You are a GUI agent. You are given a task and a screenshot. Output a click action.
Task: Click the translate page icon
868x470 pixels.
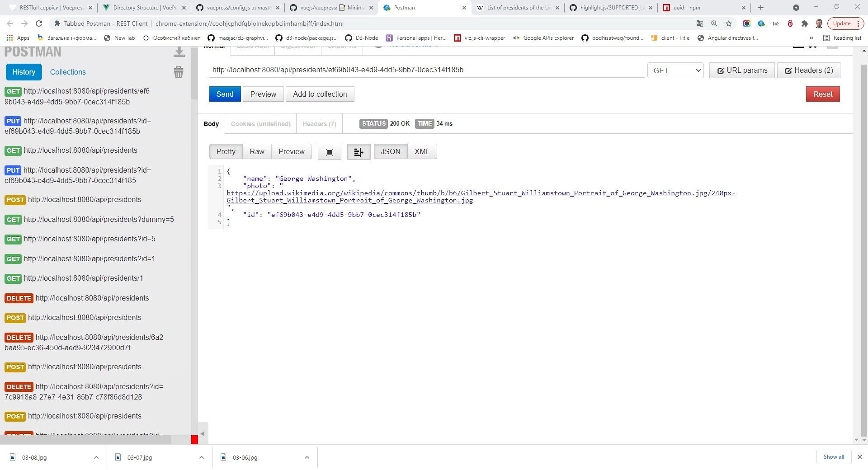700,23
